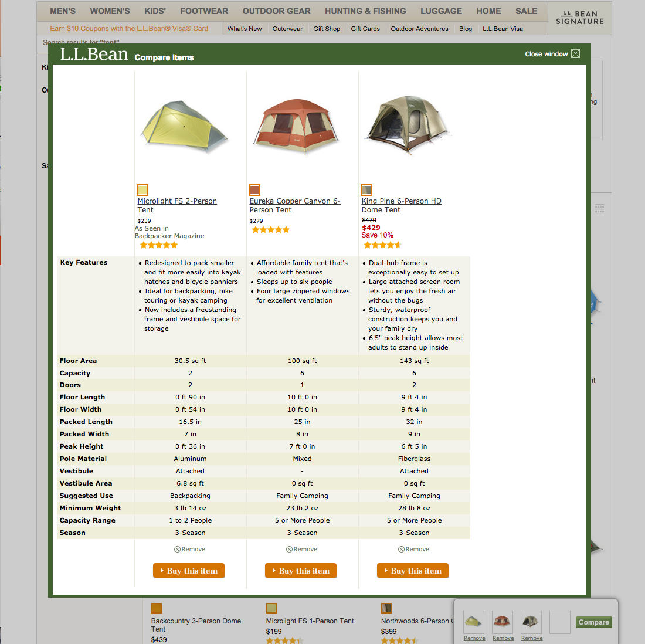Click Remove icon under Microlight FS 2-Person Tent
This screenshot has height=644, width=645.
189,549
